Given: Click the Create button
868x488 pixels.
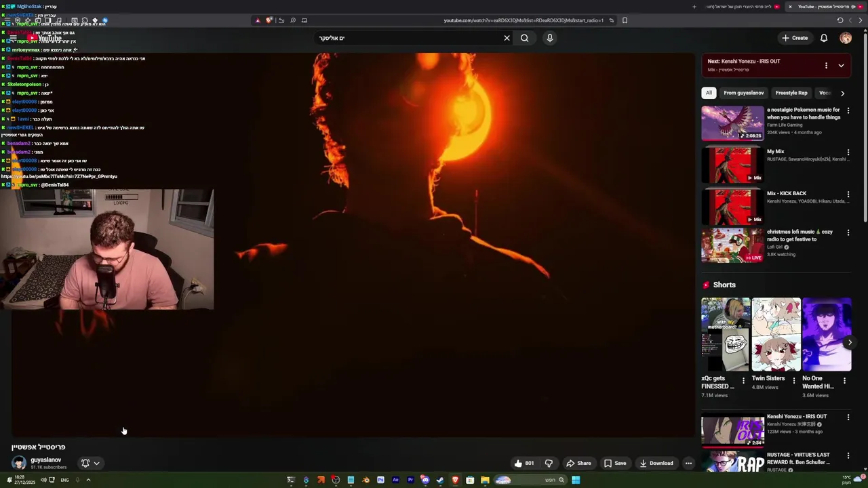Looking at the screenshot, I should pyautogui.click(x=795, y=38).
